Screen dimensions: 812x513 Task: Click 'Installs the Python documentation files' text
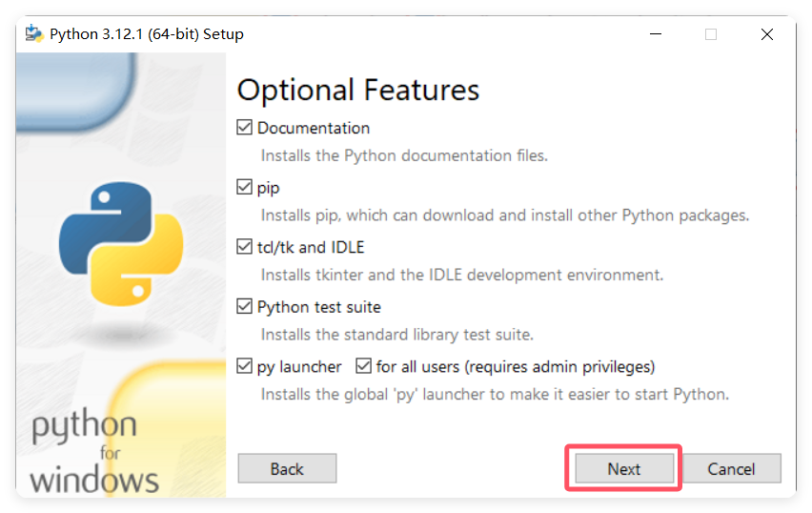tap(404, 155)
